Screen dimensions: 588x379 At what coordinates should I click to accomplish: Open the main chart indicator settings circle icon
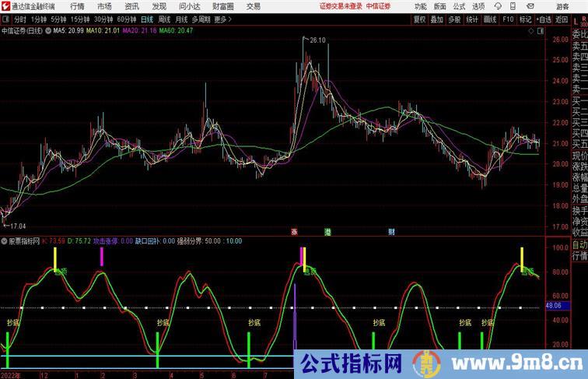(x=48, y=31)
